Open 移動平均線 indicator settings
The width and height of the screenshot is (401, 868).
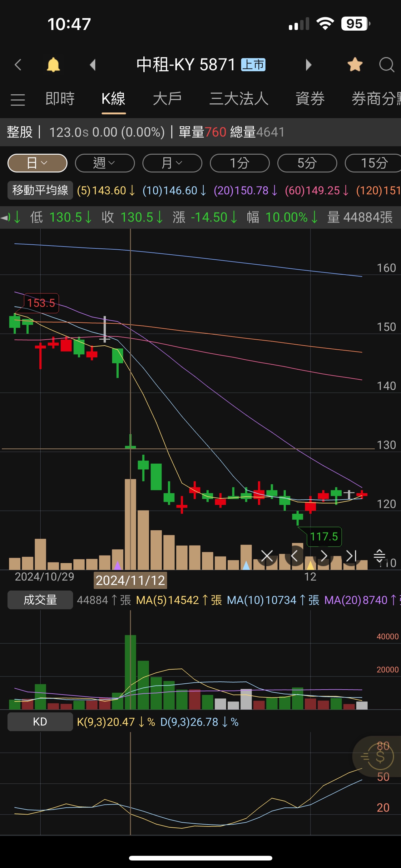tap(40, 190)
